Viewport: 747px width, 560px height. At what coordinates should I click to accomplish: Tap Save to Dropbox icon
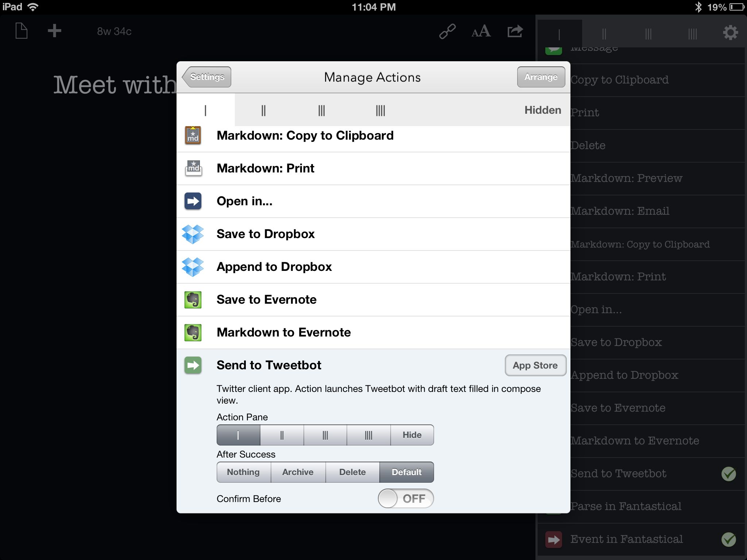click(193, 234)
